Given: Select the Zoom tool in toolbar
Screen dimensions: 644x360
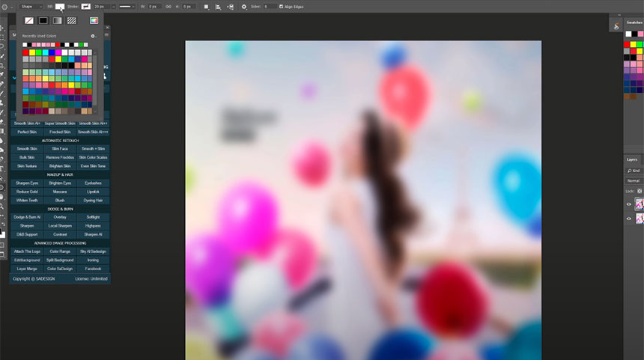Looking at the screenshot, I should (x=2, y=206).
